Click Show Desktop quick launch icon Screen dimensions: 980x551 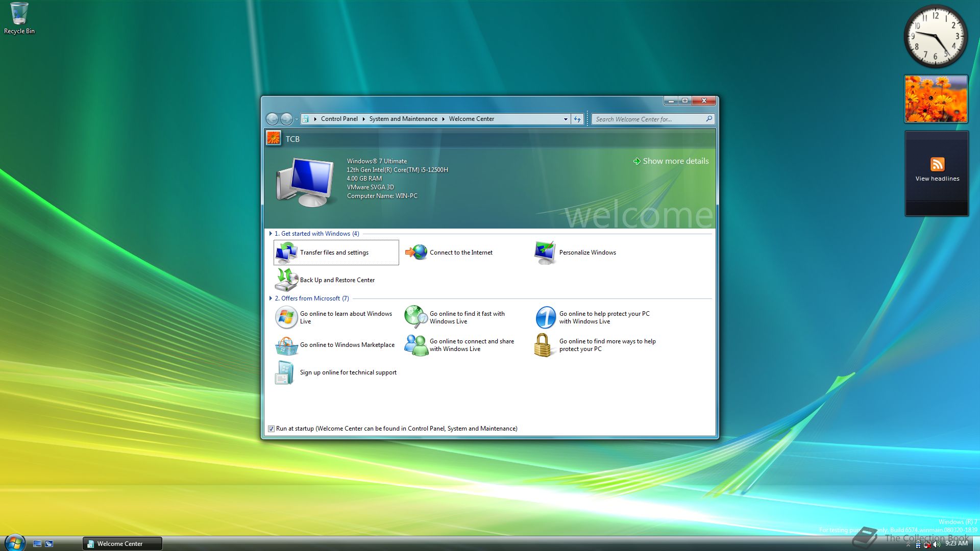click(37, 544)
